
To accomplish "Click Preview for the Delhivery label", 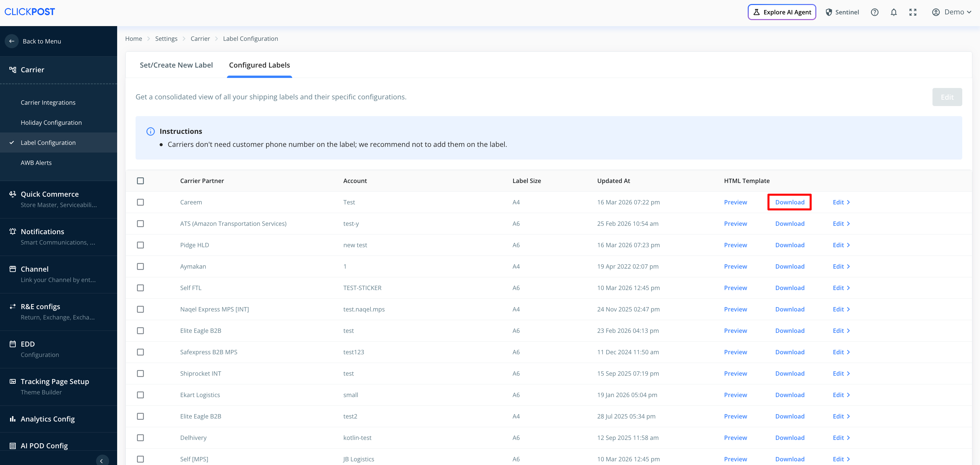I will [x=735, y=438].
